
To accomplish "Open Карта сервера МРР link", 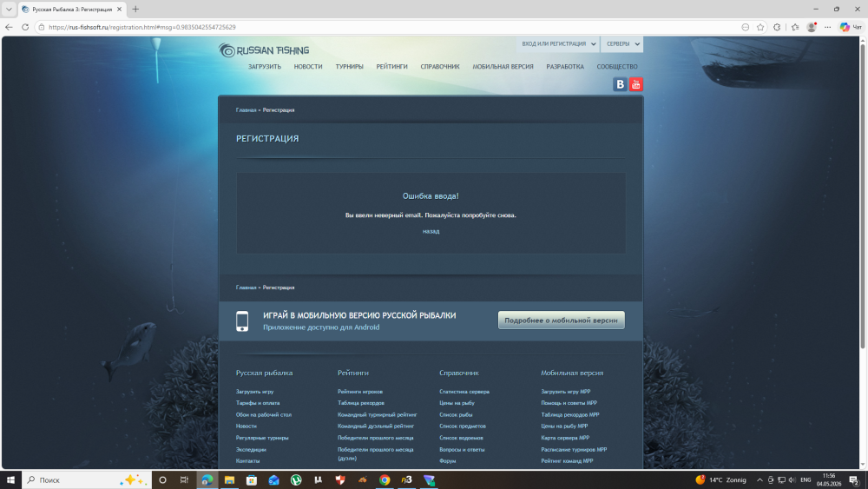I will coord(565,438).
